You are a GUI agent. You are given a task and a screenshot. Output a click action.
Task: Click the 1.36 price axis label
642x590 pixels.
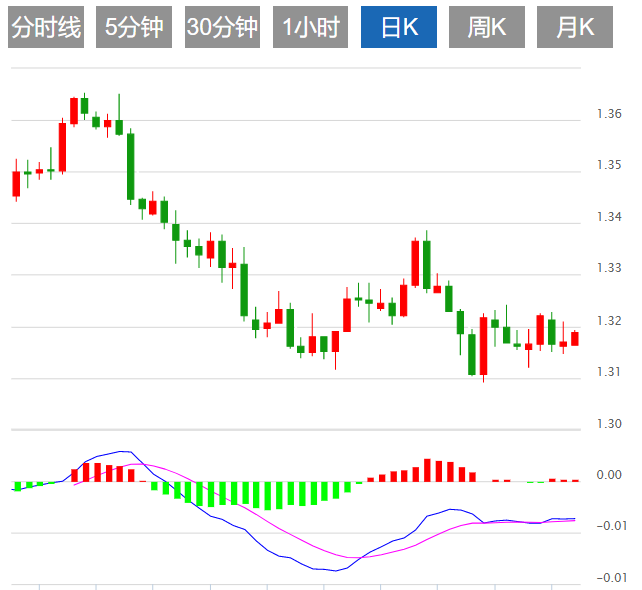click(x=609, y=113)
